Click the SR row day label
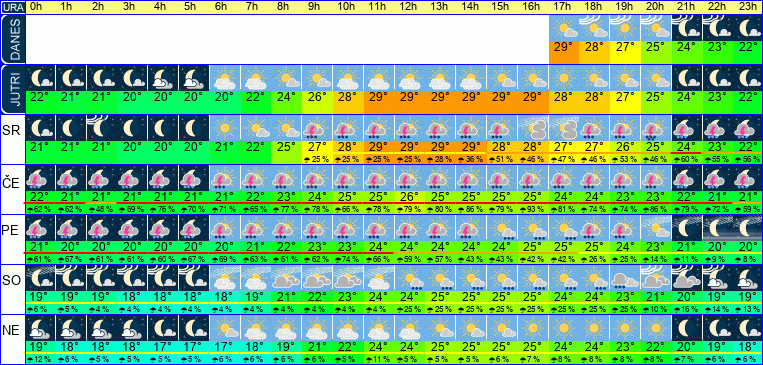This screenshot has height=365, width=763. click(11, 129)
